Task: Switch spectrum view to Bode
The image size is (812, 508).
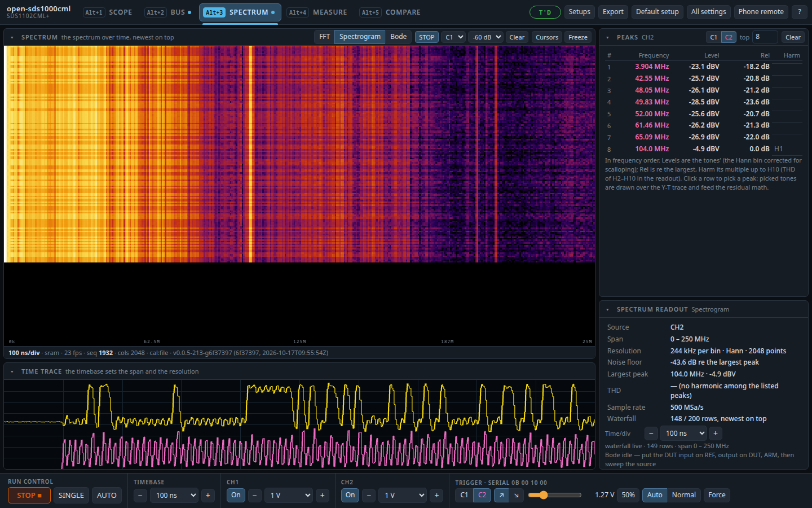Action: [x=399, y=37]
